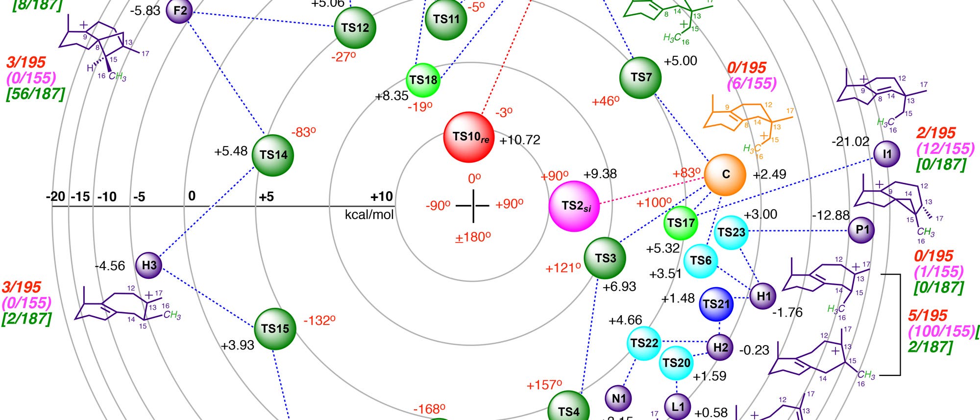Click the red 5/195 ratio text
Viewport: 980px width, 420px height.
[x=928, y=316]
